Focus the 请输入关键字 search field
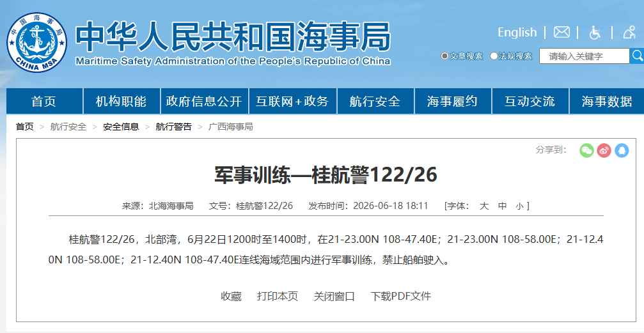Screen dimensions: 644x333 pyautogui.click(x=584, y=56)
